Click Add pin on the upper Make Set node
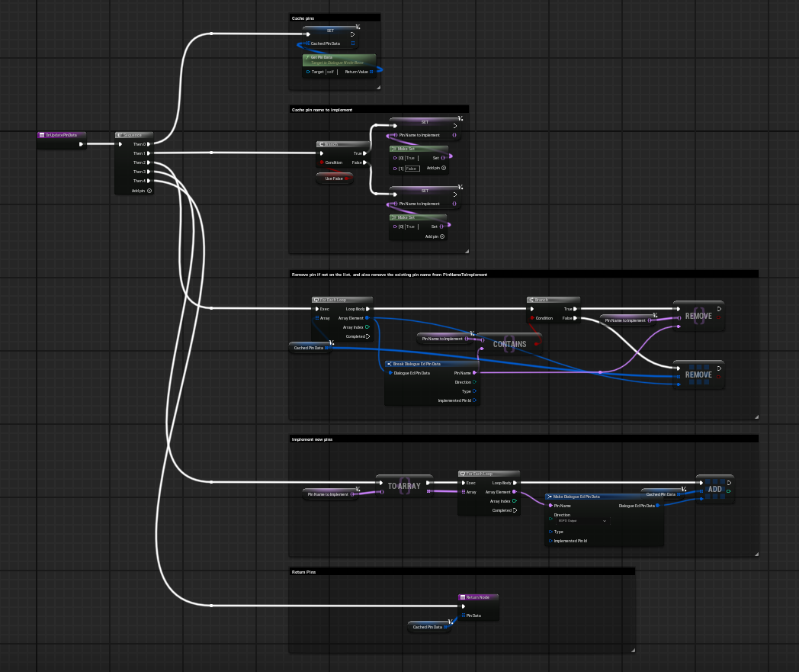Screen dimensions: 799x672 click(x=443, y=168)
